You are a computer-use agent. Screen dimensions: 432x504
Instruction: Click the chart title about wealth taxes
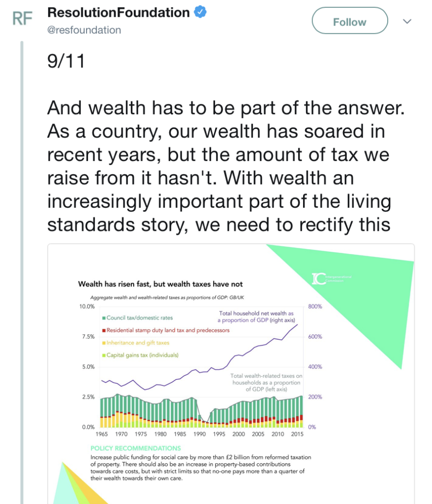pyautogui.click(x=160, y=284)
